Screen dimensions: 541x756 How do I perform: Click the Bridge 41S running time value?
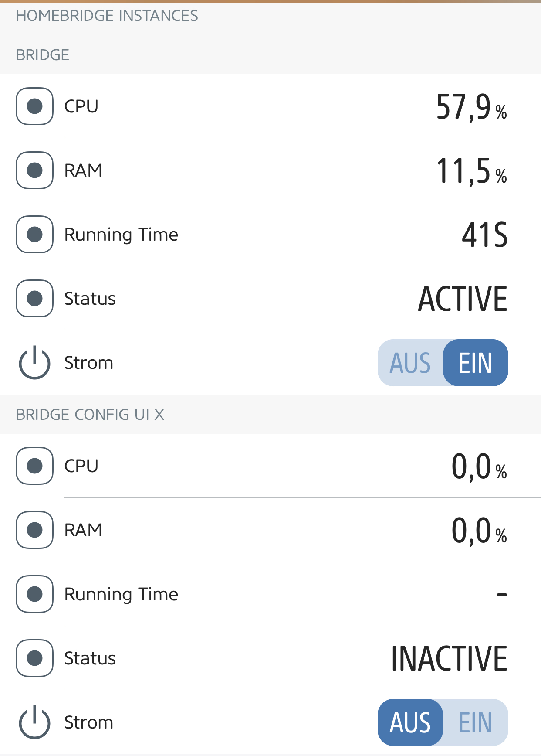point(484,235)
